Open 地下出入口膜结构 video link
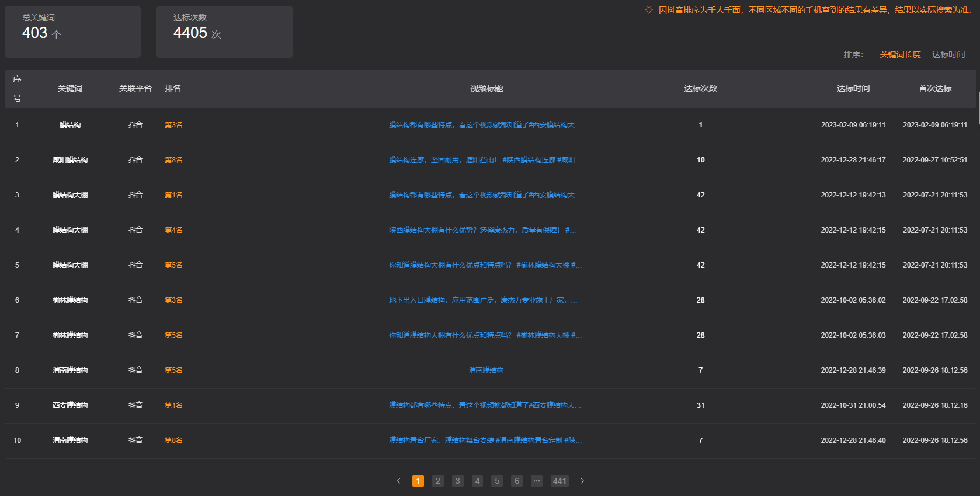Viewport: 980px width, 496px height. pos(483,300)
